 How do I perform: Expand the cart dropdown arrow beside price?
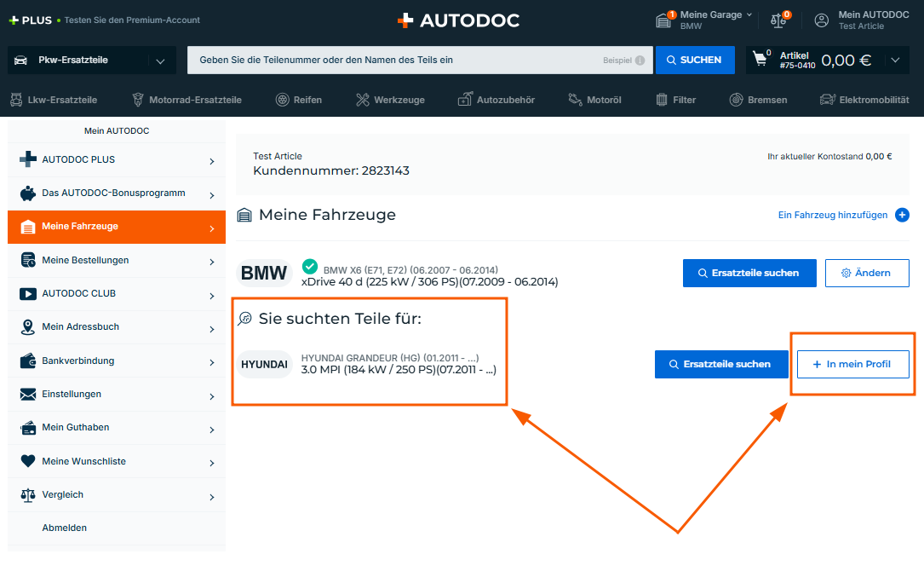click(893, 61)
